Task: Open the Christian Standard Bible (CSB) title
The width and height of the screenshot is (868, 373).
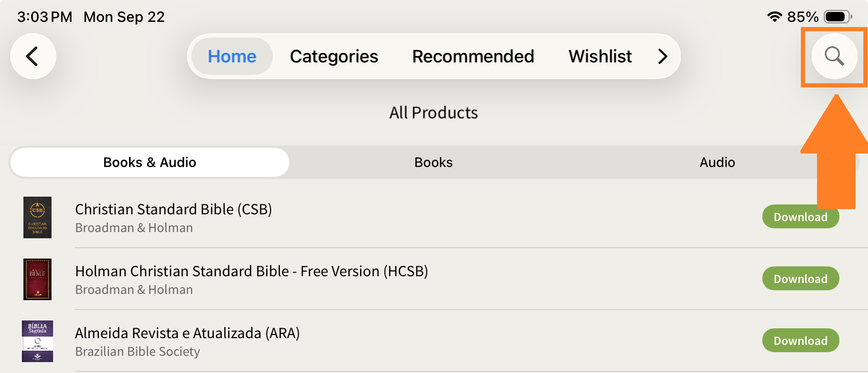Action: pos(173,209)
